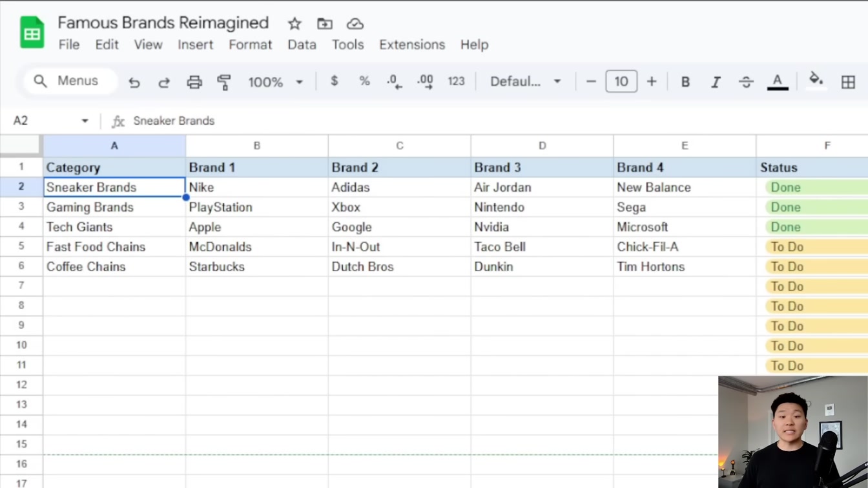Select the Adidas cell
The width and height of the screenshot is (868, 488).
(x=399, y=187)
